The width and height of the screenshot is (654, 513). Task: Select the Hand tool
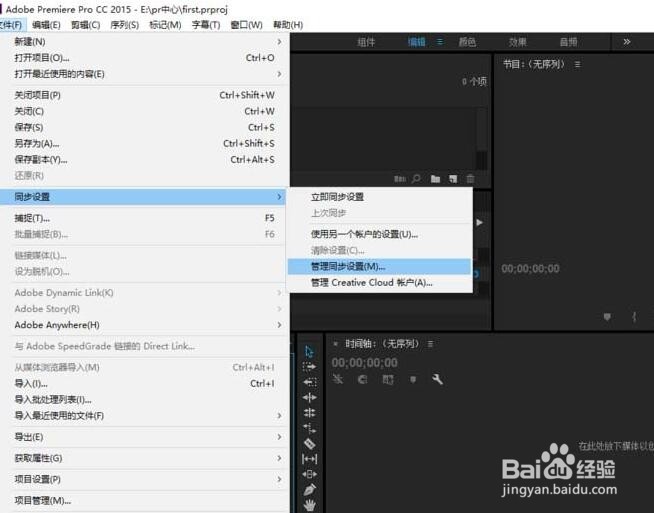coord(309,505)
